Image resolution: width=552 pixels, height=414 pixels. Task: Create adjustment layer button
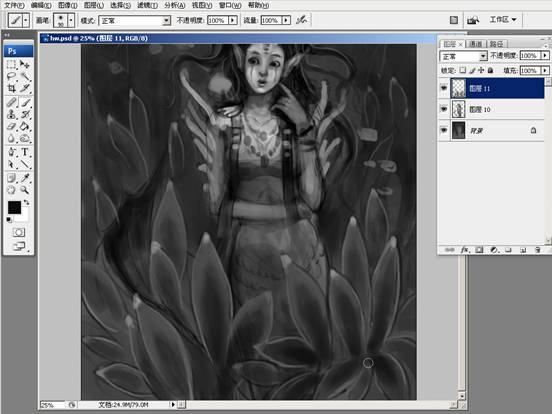(x=494, y=250)
